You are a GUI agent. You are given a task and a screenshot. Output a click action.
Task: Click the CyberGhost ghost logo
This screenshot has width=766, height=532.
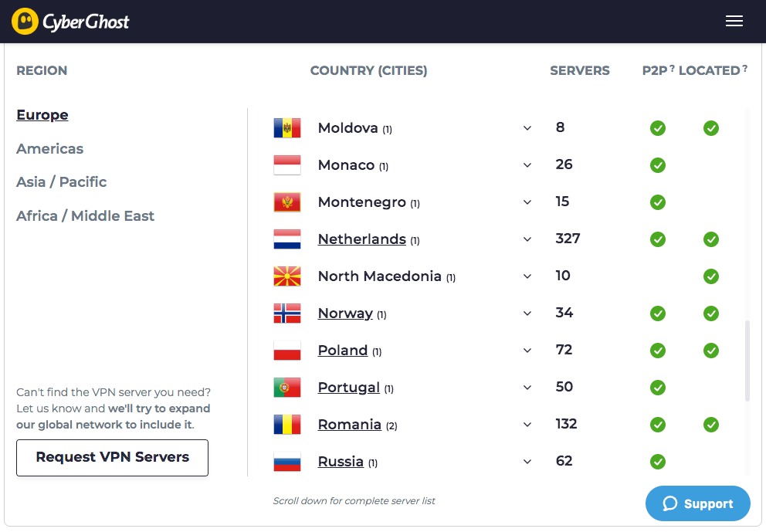click(x=25, y=21)
